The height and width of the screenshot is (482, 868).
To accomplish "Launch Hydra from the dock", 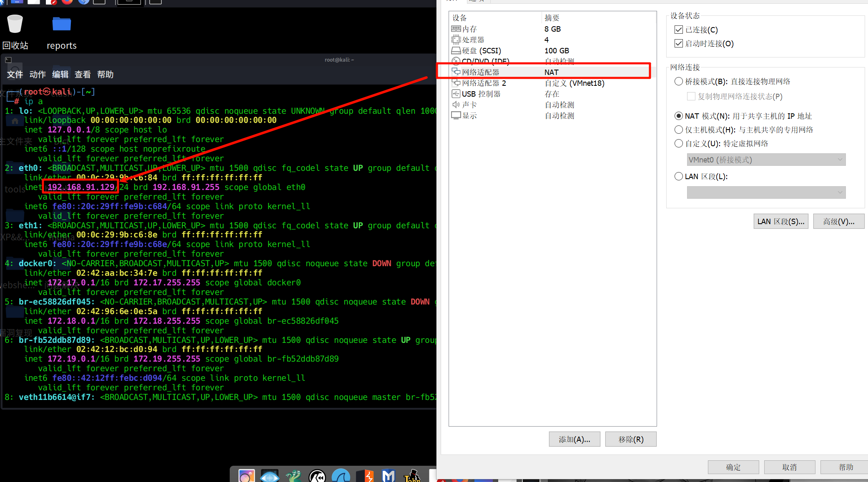I will click(x=294, y=475).
